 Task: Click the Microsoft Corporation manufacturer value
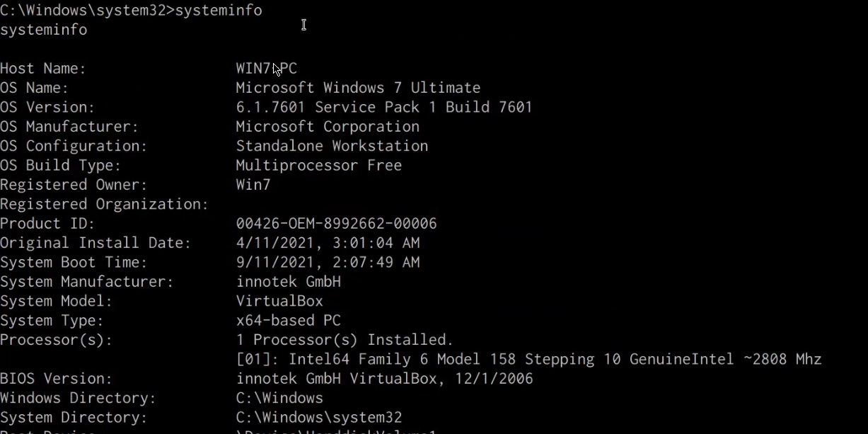point(327,127)
